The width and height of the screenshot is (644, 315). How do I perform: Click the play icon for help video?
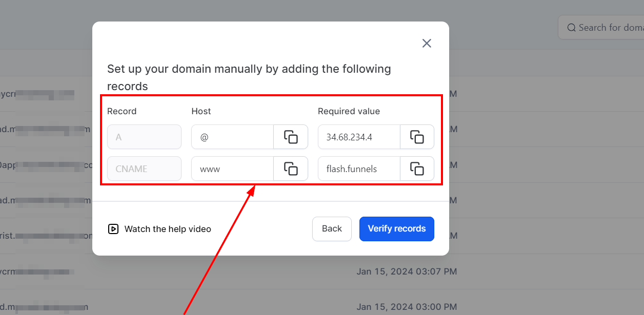(113, 229)
